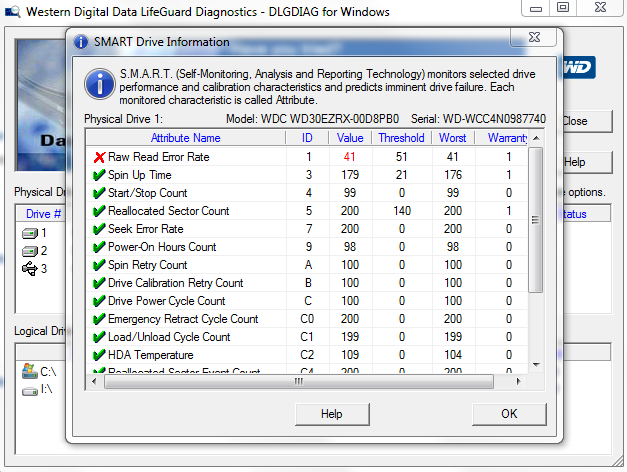Select the I:\ logical drive icon
Image resolution: width=627 pixels, height=472 pixels.
click(30, 390)
